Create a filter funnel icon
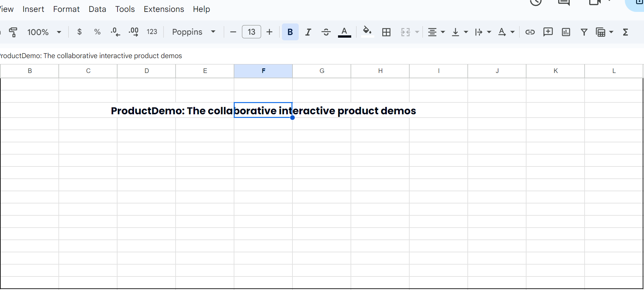This screenshot has width=644, height=290. (584, 32)
